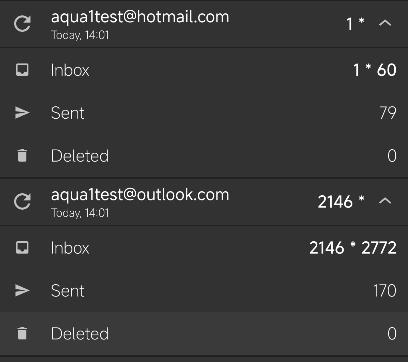
Task: Click the outlook Deleted trash icon
Action: pos(22,333)
